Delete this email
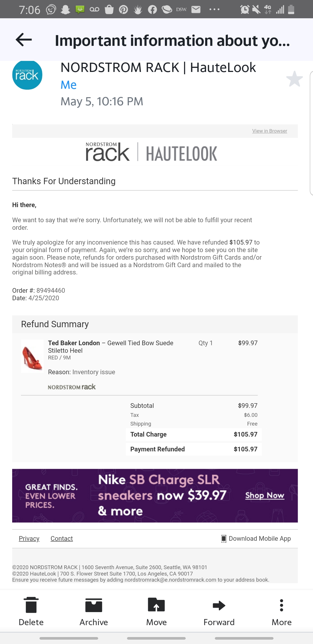 pos(31,612)
